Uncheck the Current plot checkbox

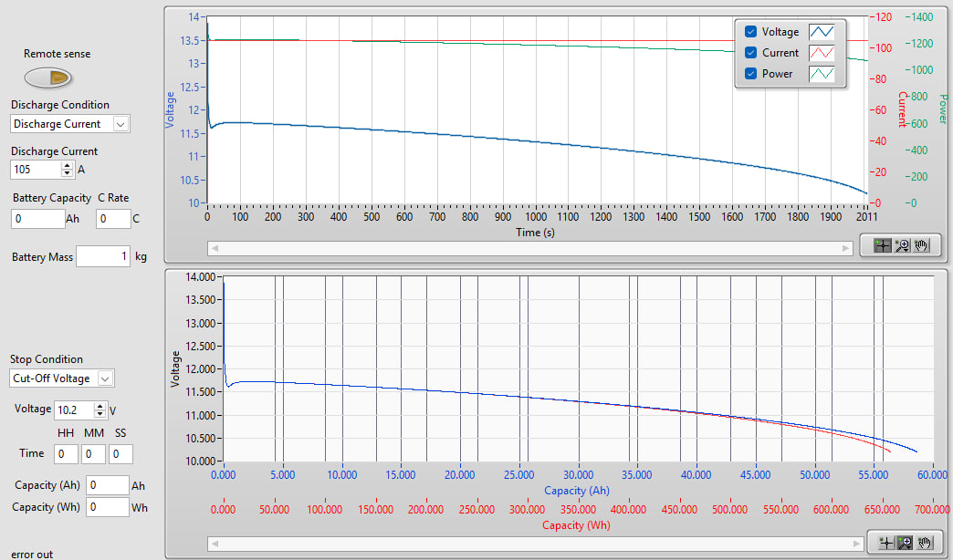(750, 53)
